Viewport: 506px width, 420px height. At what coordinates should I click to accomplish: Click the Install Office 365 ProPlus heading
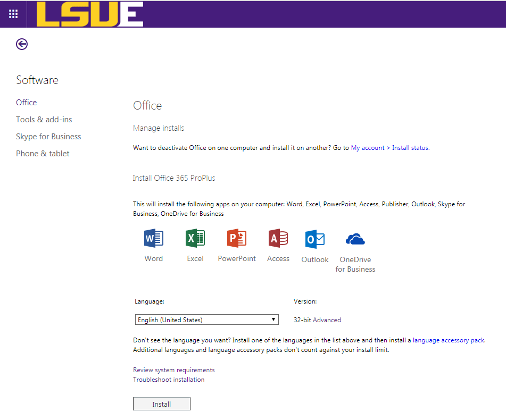coord(174,178)
